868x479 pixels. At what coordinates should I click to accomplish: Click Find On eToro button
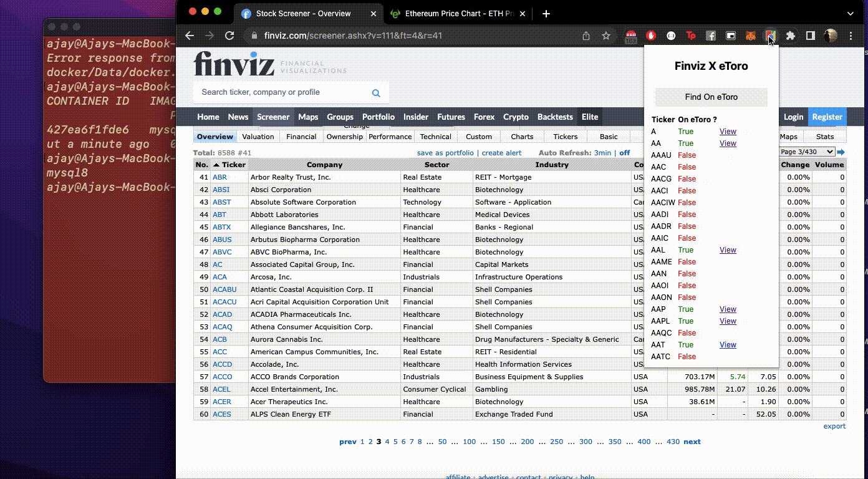point(711,97)
